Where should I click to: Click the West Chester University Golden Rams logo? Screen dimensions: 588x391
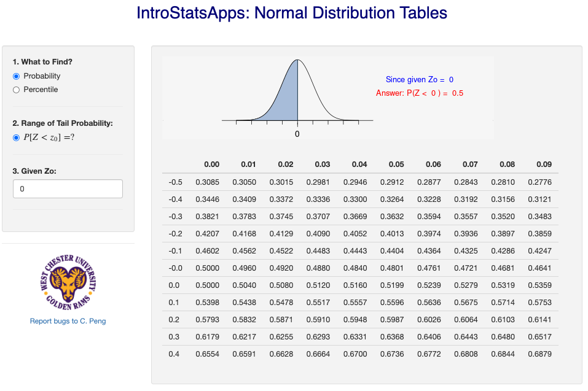click(68, 283)
